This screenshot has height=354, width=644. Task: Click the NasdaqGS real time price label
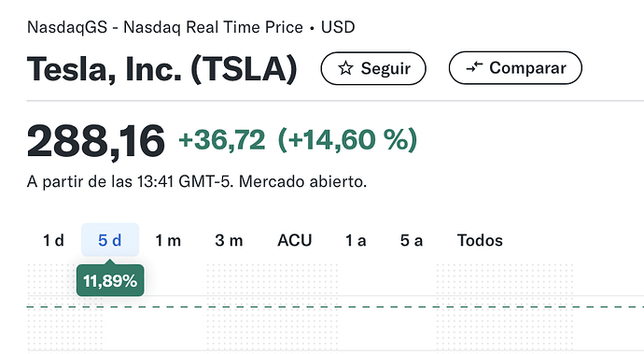point(165,27)
